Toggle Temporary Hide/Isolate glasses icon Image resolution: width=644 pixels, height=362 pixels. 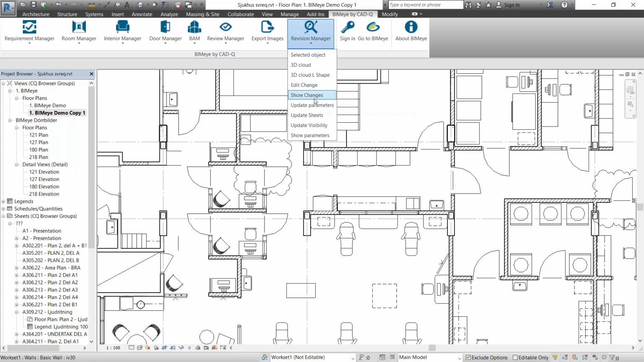click(x=181, y=348)
